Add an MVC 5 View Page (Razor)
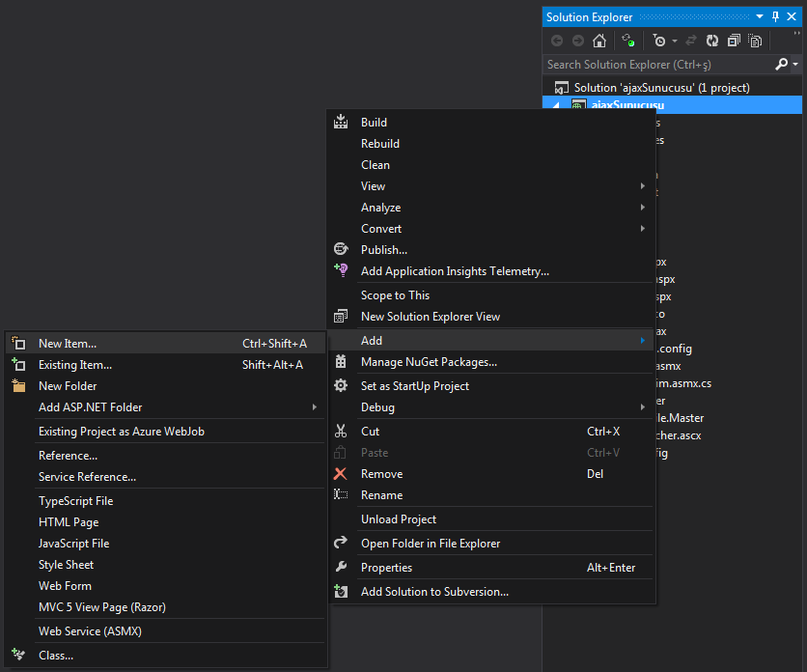 click(102, 606)
